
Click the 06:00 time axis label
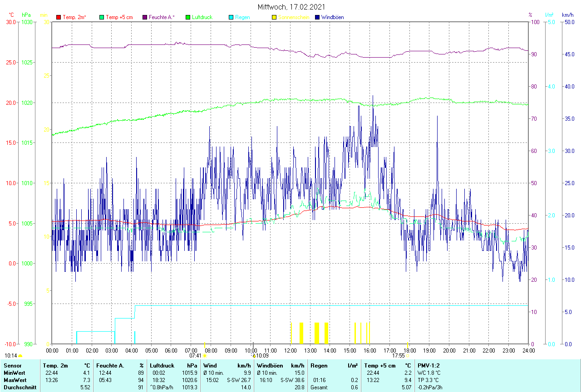tap(171, 350)
